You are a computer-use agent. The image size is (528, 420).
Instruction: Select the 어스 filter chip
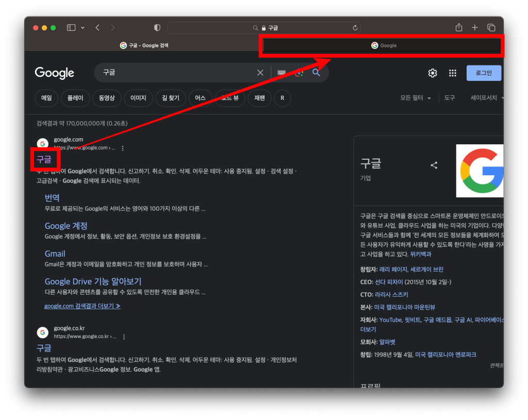[x=200, y=98]
